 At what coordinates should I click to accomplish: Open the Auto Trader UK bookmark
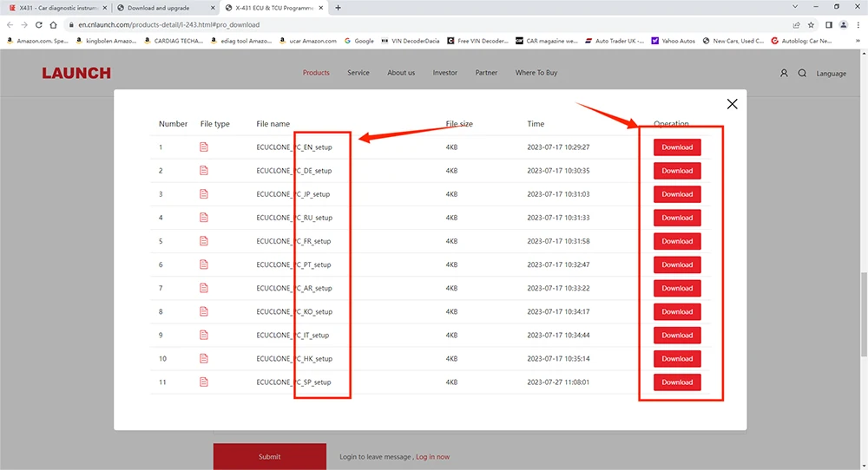click(615, 41)
